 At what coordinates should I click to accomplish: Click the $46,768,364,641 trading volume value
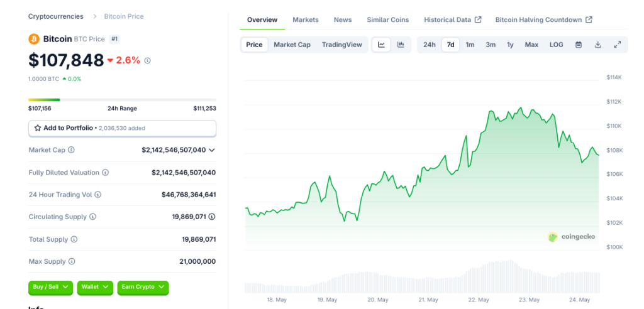click(189, 195)
